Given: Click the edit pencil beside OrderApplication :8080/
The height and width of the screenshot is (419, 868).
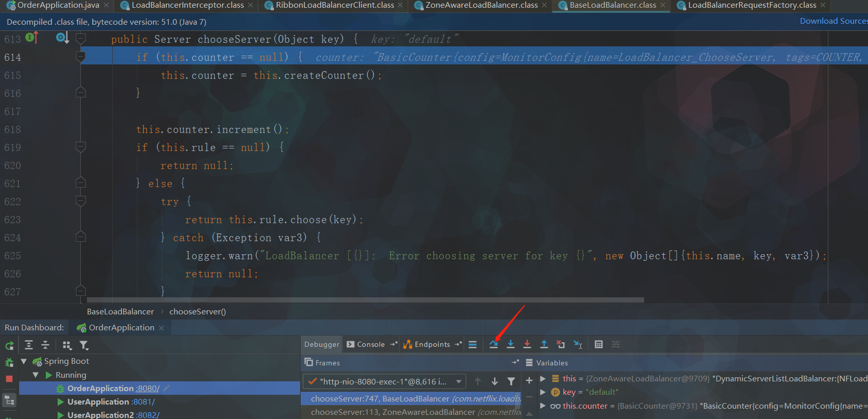Looking at the screenshot, I should coord(166,389).
